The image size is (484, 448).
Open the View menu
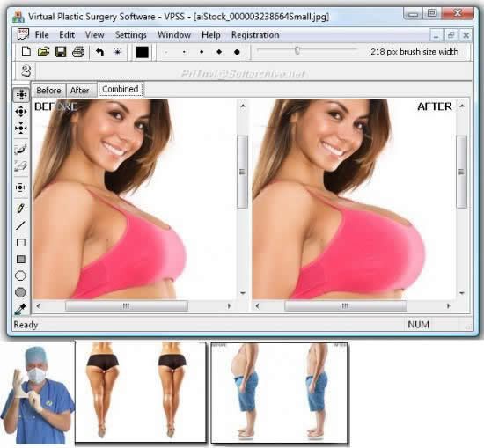point(94,35)
